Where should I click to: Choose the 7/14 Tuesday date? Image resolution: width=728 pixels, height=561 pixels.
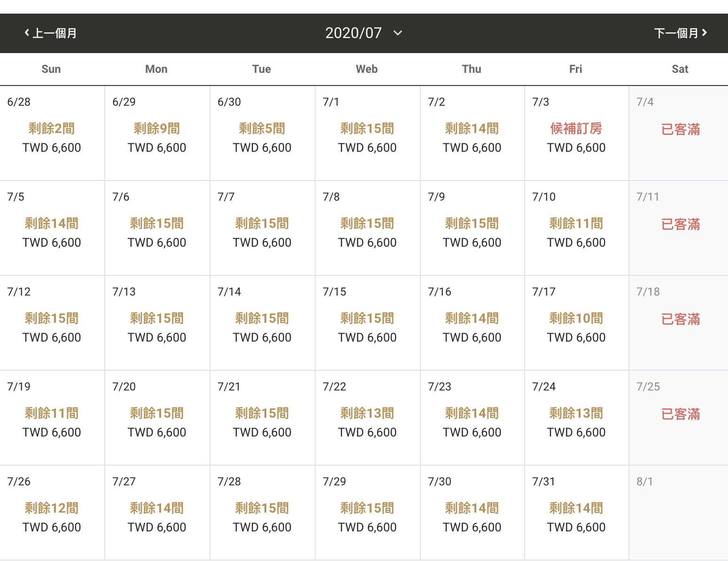coord(263,323)
